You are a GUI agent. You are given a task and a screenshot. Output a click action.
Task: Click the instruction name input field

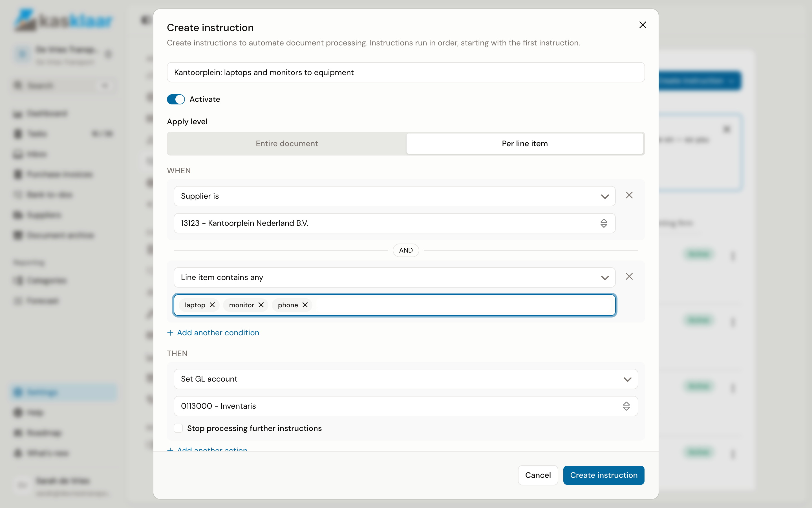click(406, 72)
